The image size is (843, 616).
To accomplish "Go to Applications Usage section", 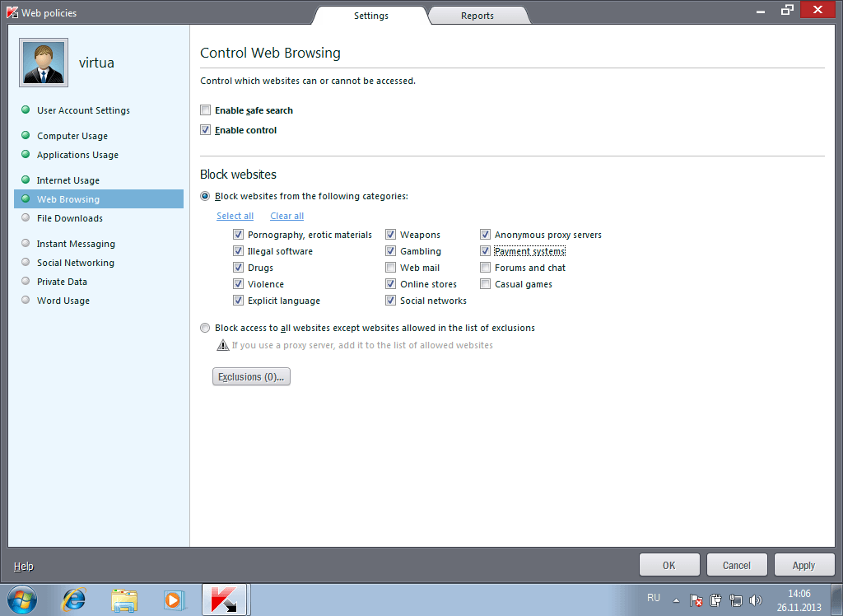I will coord(77,155).
